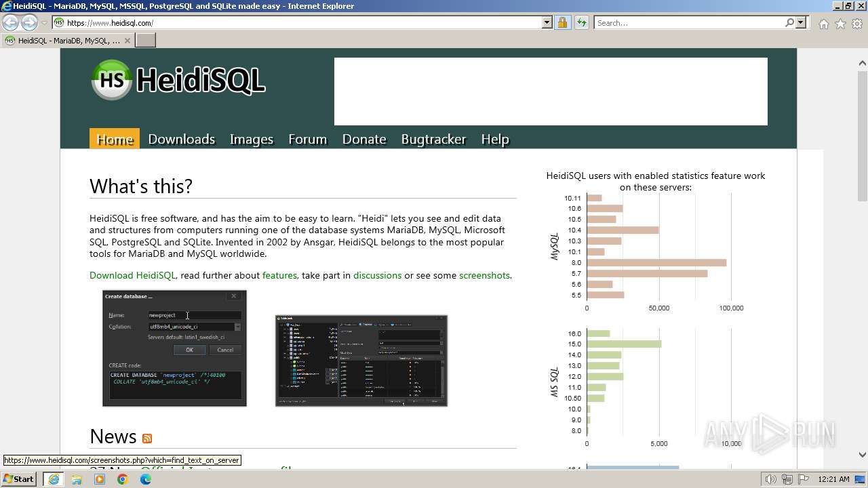
Task: Open the Images menu item
Action: (x=252, y=139)
